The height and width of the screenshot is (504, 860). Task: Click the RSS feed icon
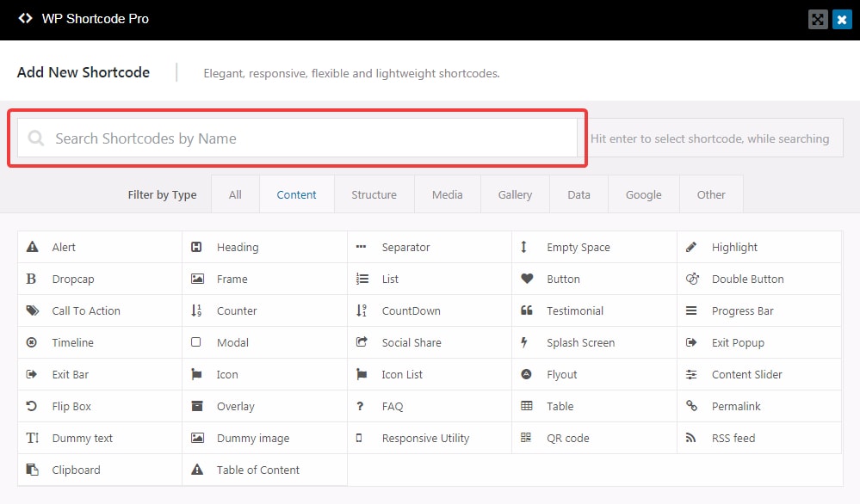pyautogui.click(x=691, y=438)
